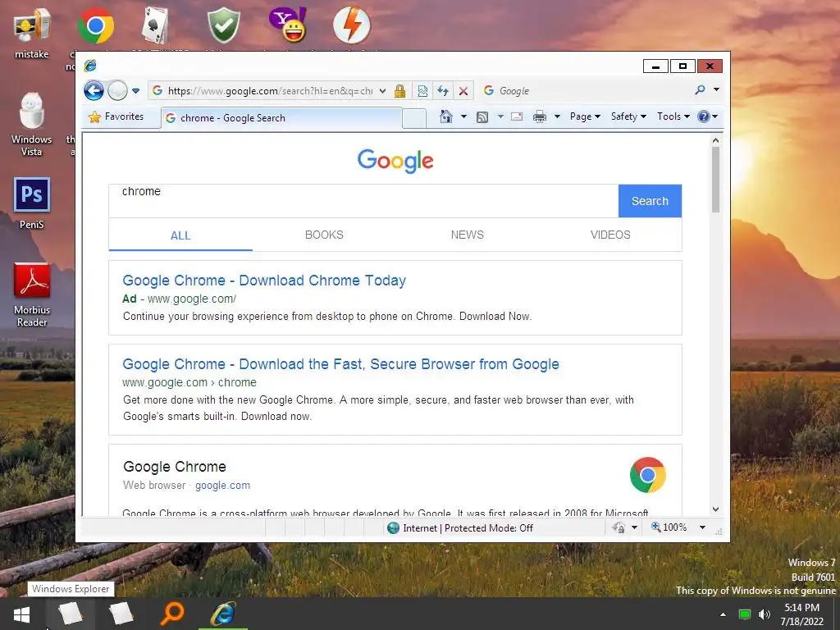The height and width of the screenshot is (630, 840).
Task: Click the vertical scrollbar thumb
Action: click(x=715, y=180)
